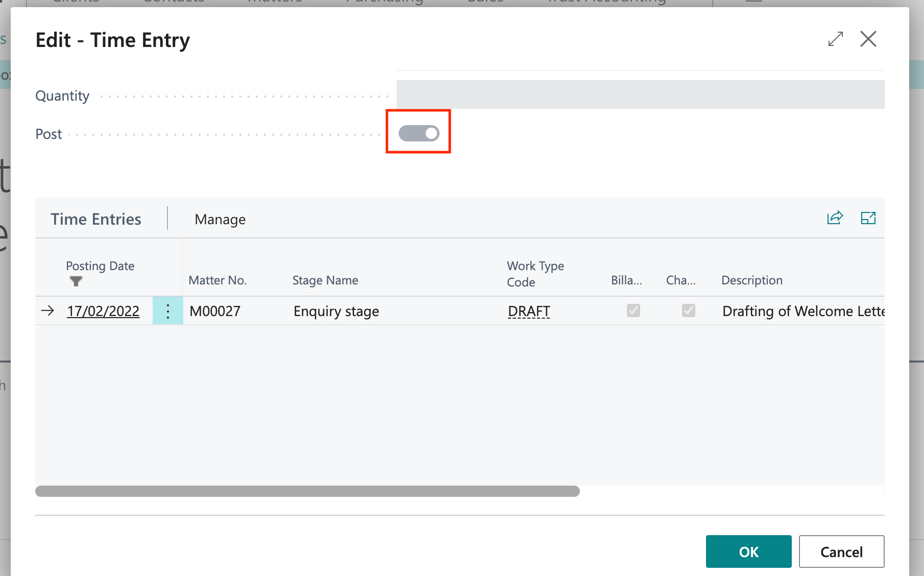Click the Quantity input field

640,94
